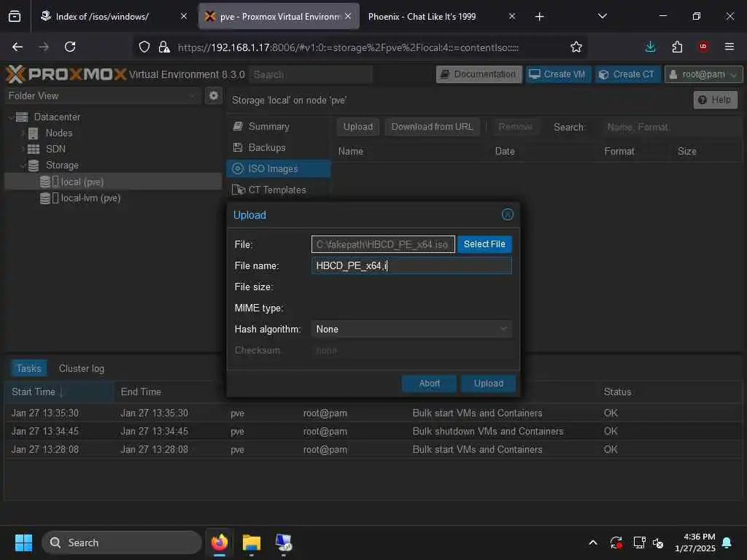Select the task starting Jan 27 13:35:30
The image size is (747, 560).
373,413
